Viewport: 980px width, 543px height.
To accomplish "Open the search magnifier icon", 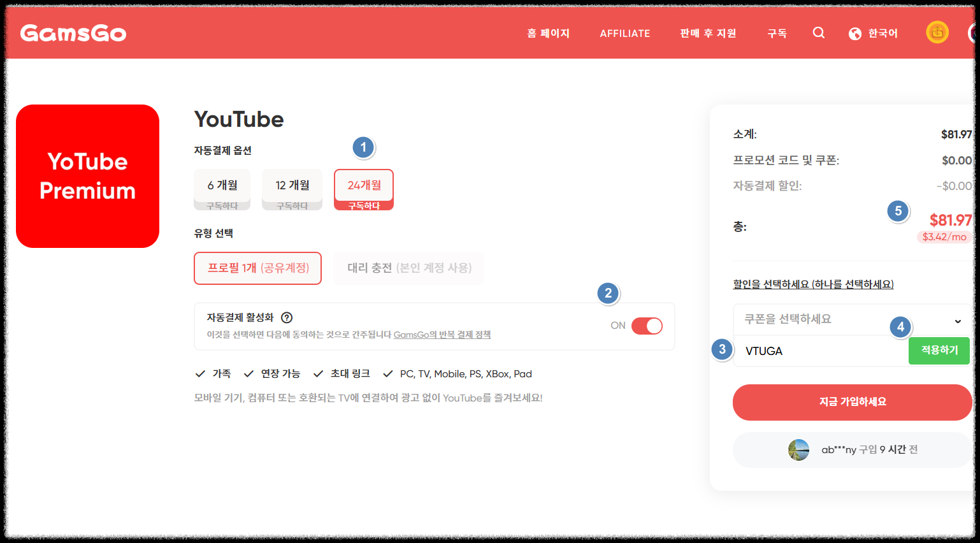I will point(819,33).
